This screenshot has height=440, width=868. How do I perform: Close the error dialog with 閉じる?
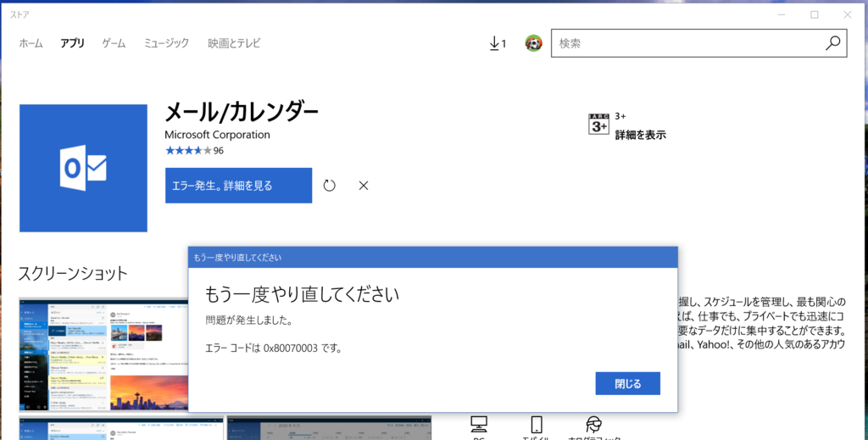[628, 383]
